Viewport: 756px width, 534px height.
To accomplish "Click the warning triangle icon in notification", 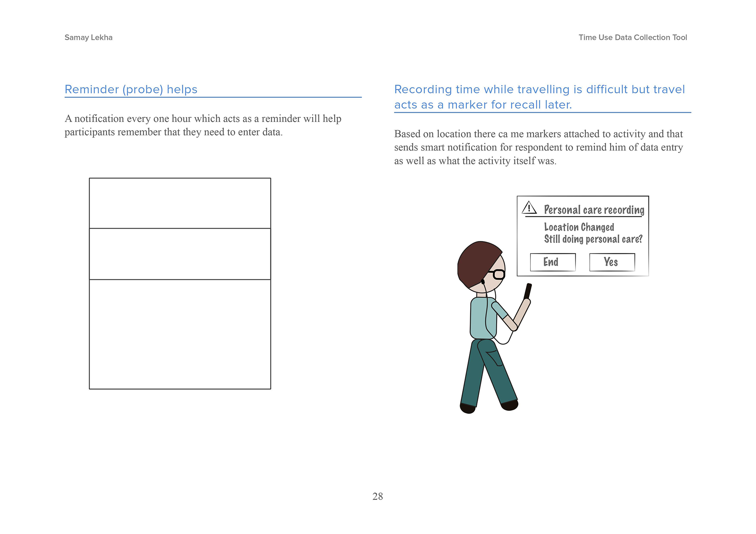I will point(529,207).
